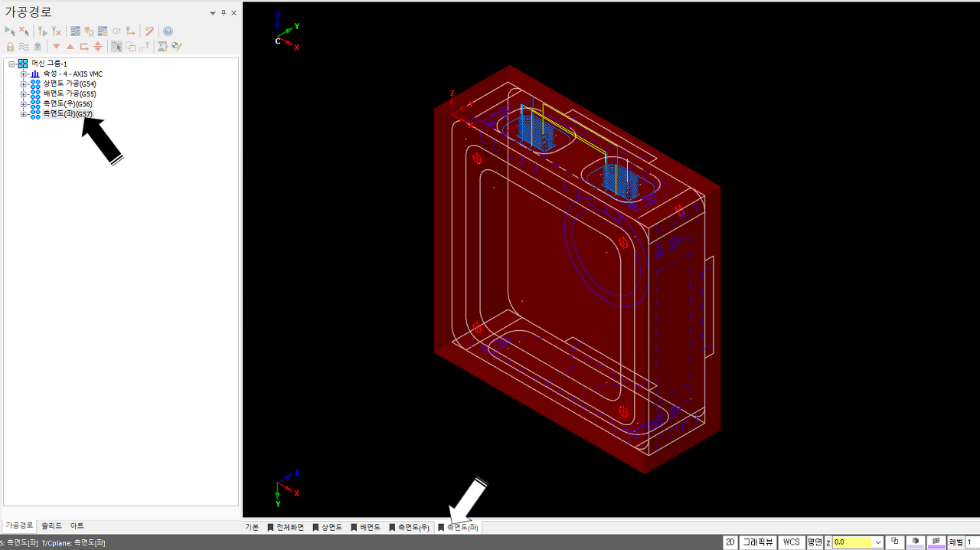The width and height of the screenshot is (980, 550).
Task: Launch Verify selected operations
Action: 89,31
